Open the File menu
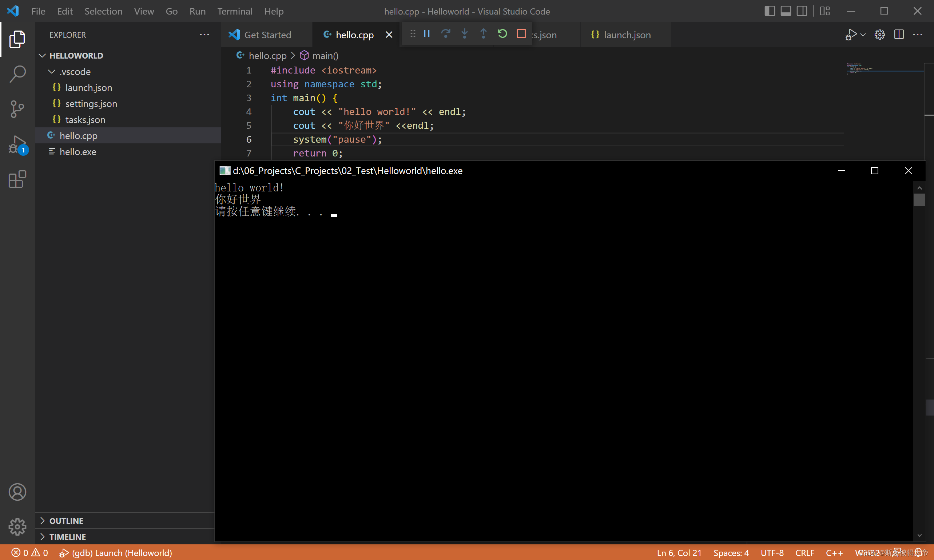The image size is (934, 560). click(38, 11)
